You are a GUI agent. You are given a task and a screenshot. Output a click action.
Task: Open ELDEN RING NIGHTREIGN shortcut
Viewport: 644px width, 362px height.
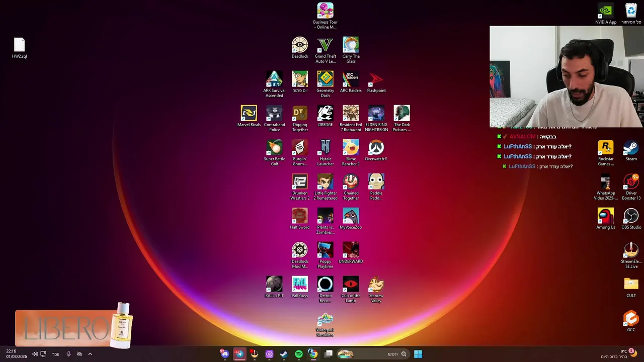[376, 118]
